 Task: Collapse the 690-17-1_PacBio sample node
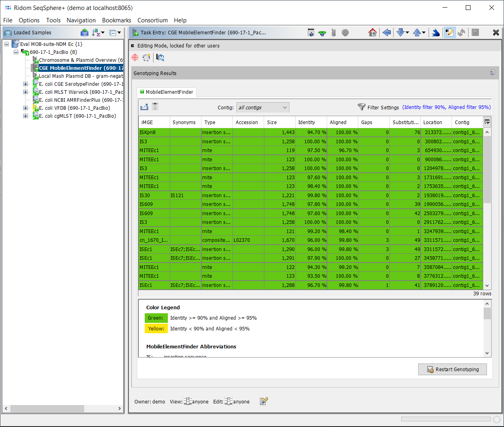coord(16,52)
